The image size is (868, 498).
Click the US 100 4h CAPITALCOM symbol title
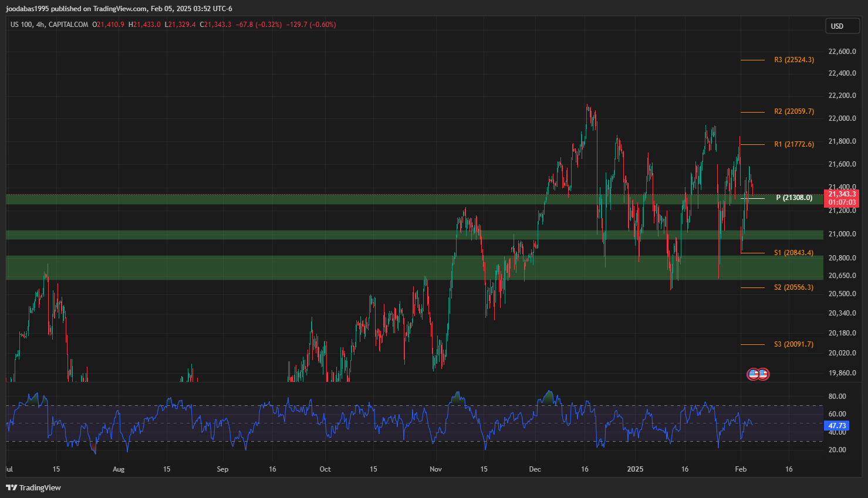click(x=49, y=25)
